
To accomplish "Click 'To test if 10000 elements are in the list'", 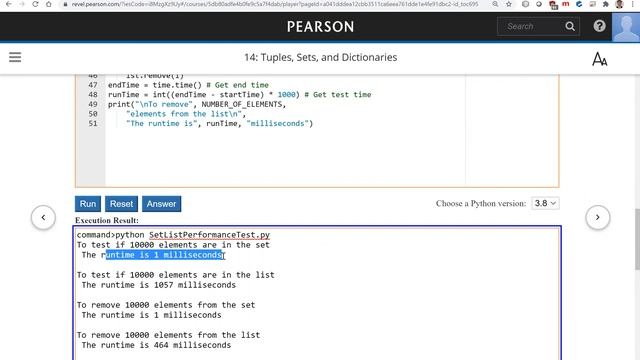I will [x=176, y=275].
